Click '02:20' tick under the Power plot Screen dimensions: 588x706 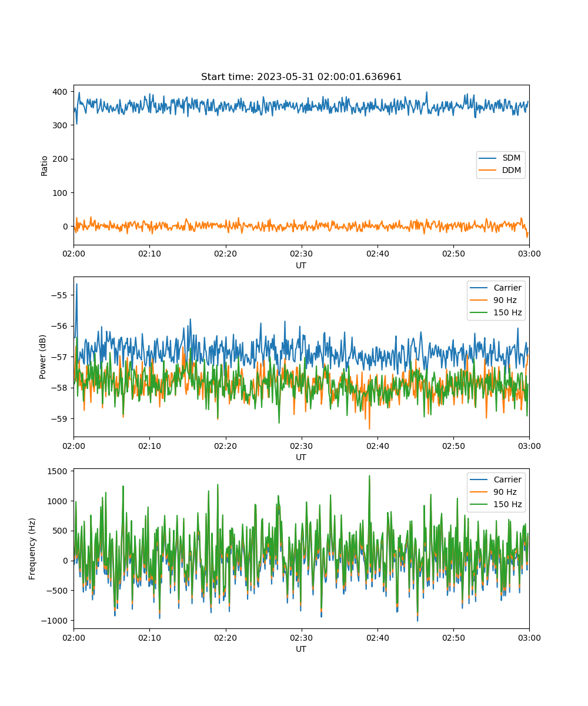[x=225, y=445]
